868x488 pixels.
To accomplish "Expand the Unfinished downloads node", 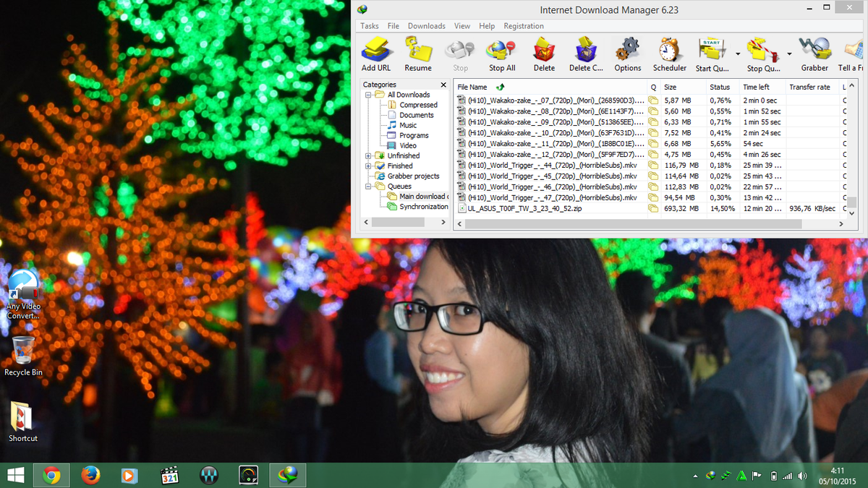I will (369, 155).
